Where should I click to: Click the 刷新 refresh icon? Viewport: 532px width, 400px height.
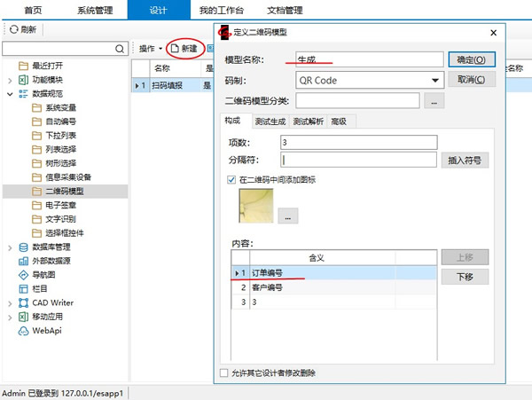(x=13, y=29)
